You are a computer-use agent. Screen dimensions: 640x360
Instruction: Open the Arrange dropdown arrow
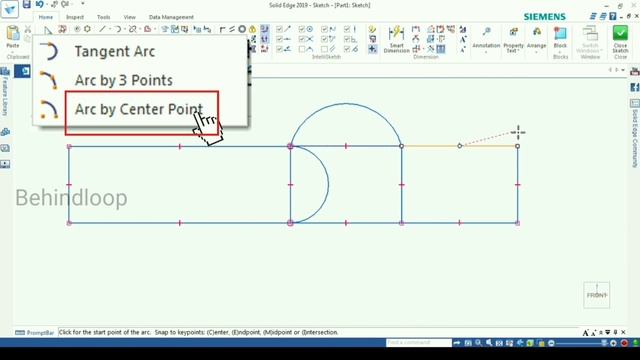pyautogui.click(x=536, y=52)
